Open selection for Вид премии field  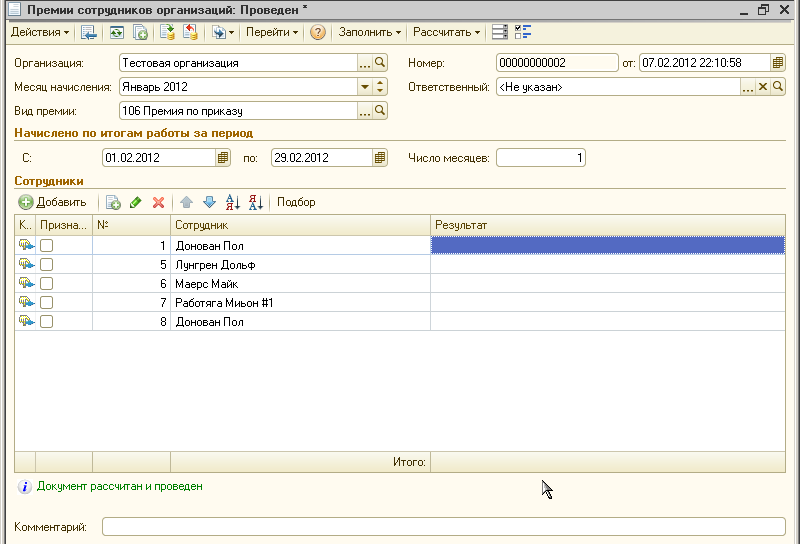(x=365, y=111)
